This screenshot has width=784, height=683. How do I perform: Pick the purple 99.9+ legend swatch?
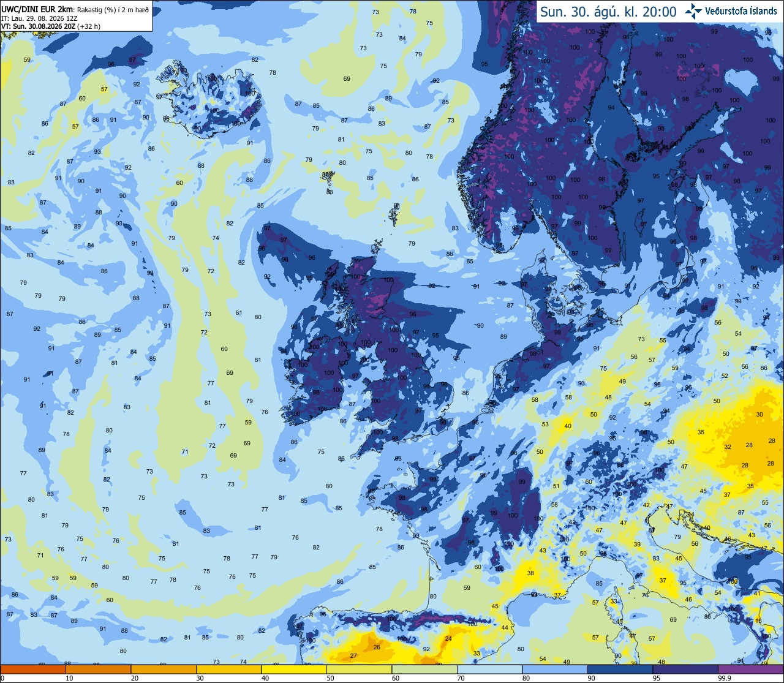(x=751, y=670)
